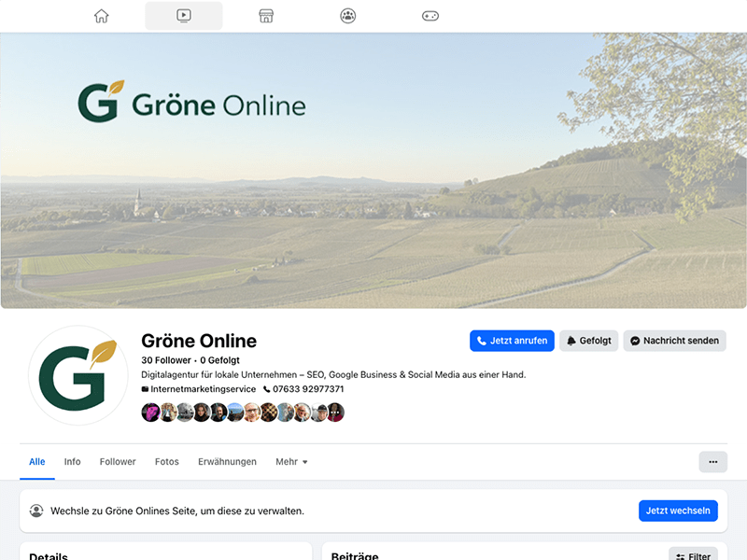Open first follower avatar with purple image
The image size is (747, 560).
pyautogui.click(x=151, y=413)
